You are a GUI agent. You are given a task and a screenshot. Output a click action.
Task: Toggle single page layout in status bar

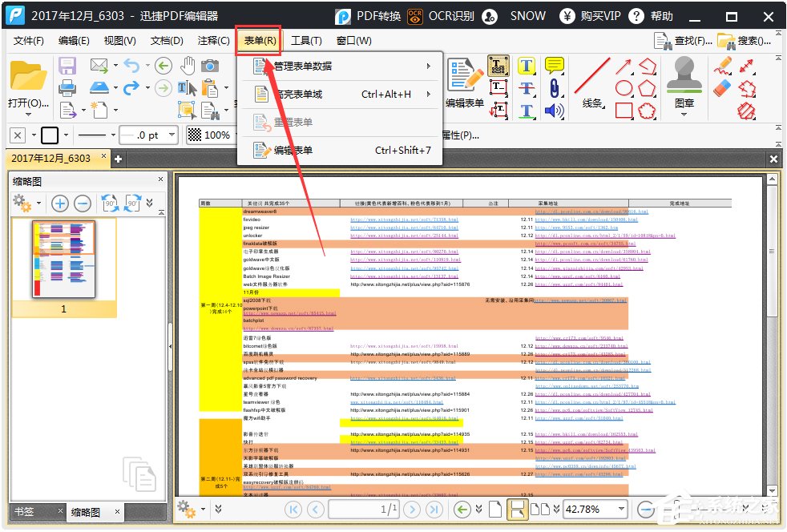(495, 509)
